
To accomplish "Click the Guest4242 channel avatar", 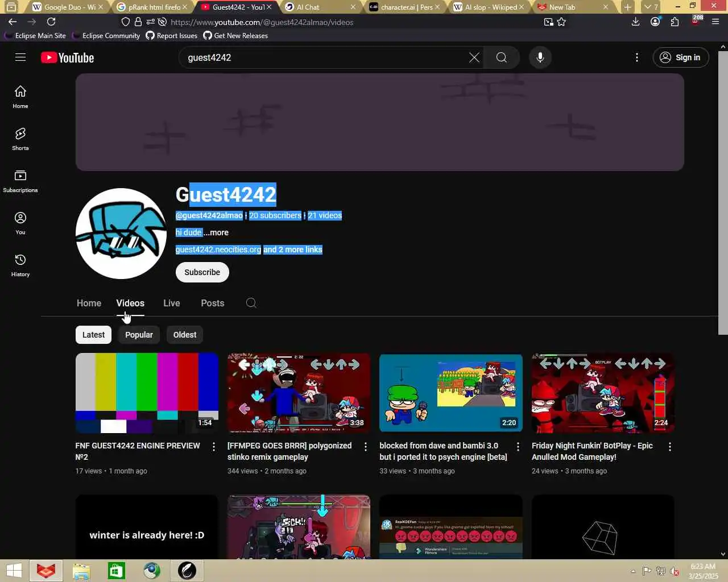I will pyautogui.click(x=121, y=234).
